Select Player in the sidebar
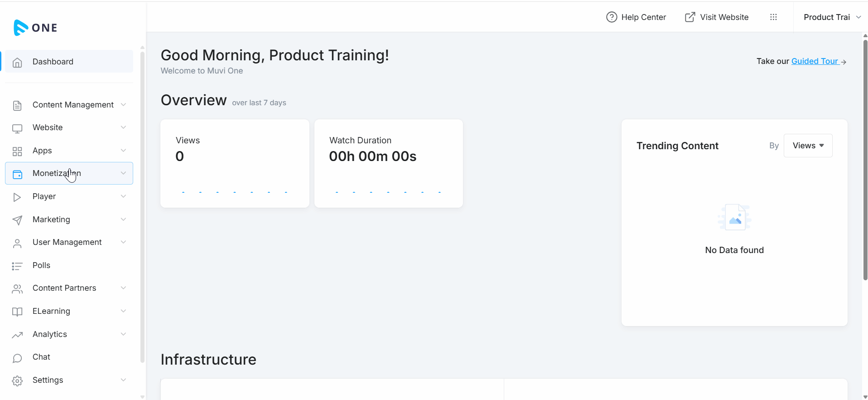 (x=44, y=196)
